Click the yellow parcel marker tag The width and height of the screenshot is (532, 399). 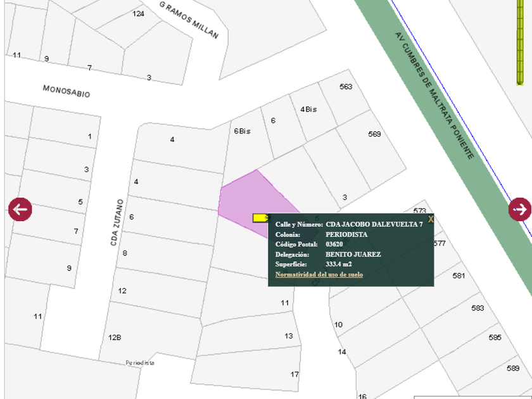[x=261, y=218]
